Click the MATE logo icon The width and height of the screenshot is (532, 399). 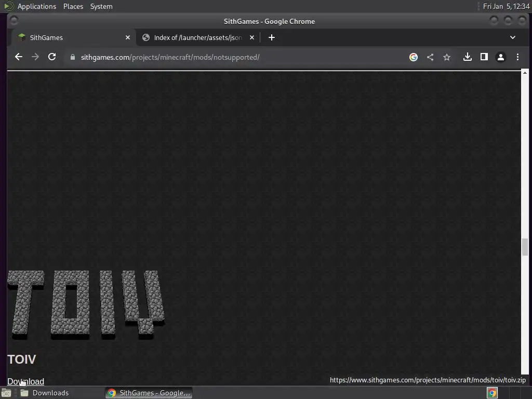click(x=8, y=6)
